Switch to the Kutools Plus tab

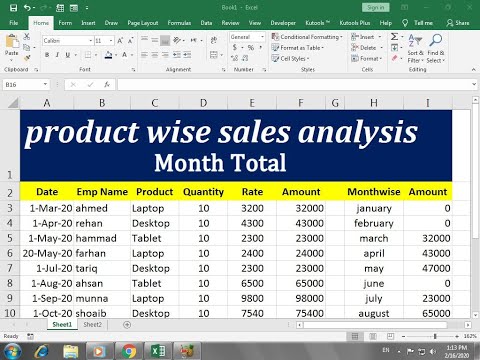pos(355,23)
